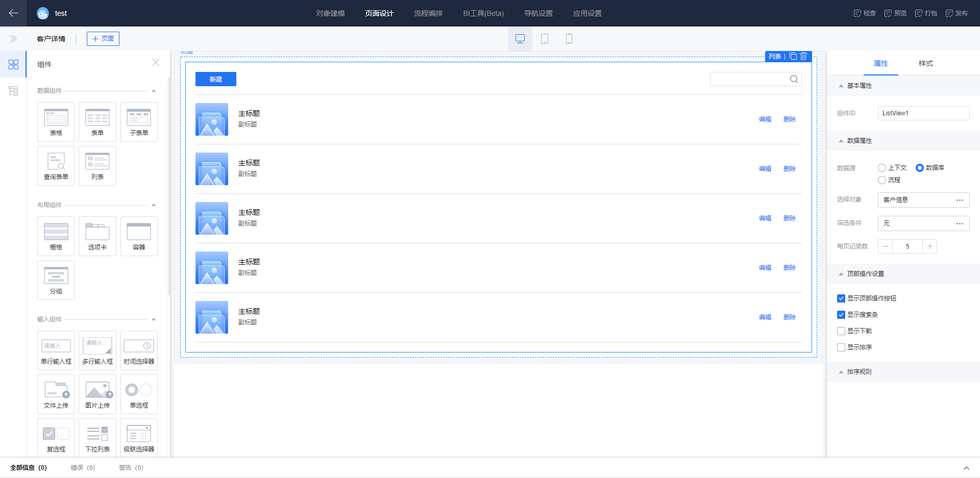Image resolution: width=980 pixels, height=478 pixels.
Task: Open the 选择对象 selector with ellipsis
Action: [x=960, y=200]
